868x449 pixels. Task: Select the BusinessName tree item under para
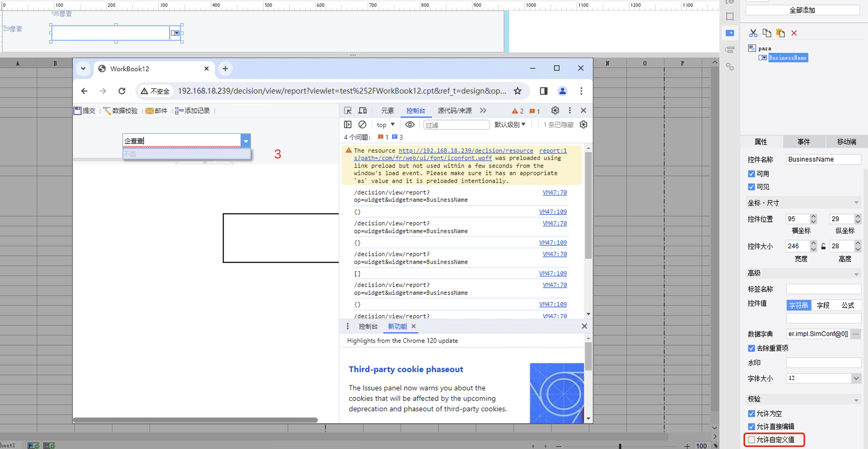click(788, 57)
